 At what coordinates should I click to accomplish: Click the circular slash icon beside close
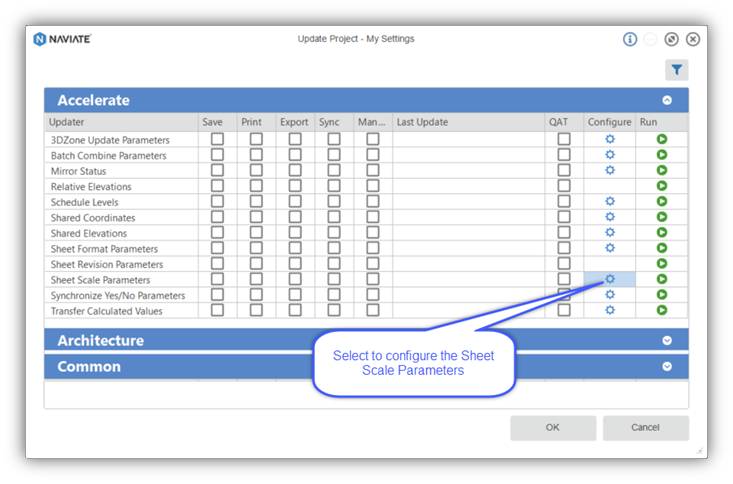(671, 39)
